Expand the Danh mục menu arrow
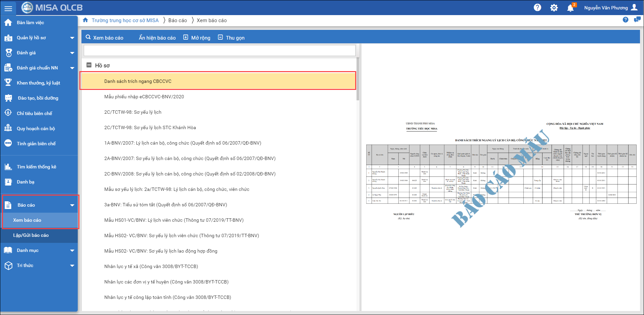Image resolution: width=644 pixels, height=315 pixels. (x=72, y=251)
